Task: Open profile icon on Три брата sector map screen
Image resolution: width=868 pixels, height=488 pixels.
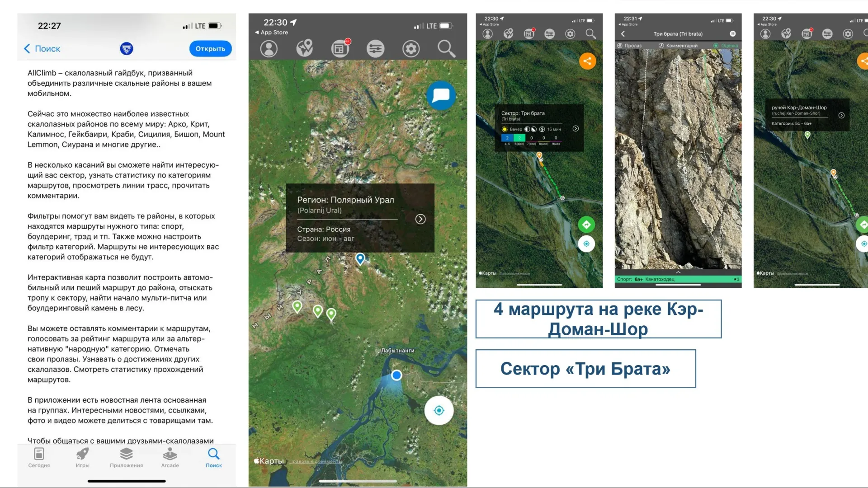Action: (487, 34)
